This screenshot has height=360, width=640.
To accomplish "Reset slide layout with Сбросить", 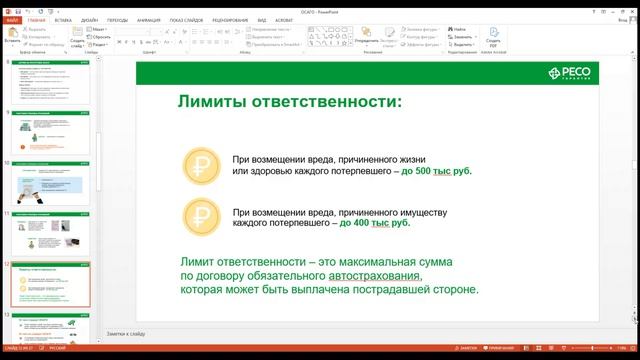I will [98, 37].
